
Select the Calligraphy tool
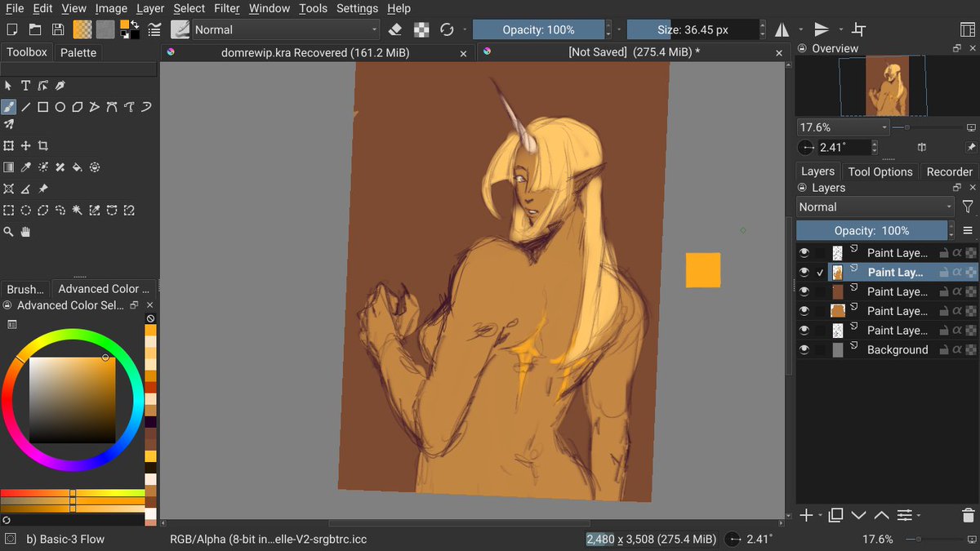point(60,86)
